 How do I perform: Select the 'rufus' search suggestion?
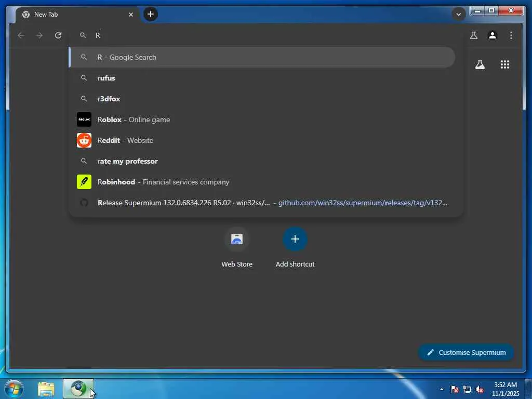click(262, 78)
